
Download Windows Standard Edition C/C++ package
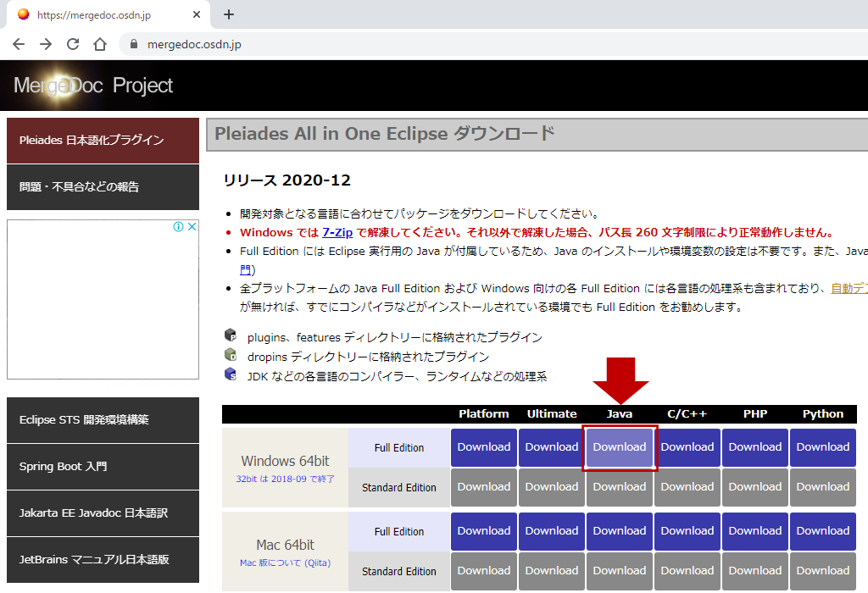tap(687, 487)
